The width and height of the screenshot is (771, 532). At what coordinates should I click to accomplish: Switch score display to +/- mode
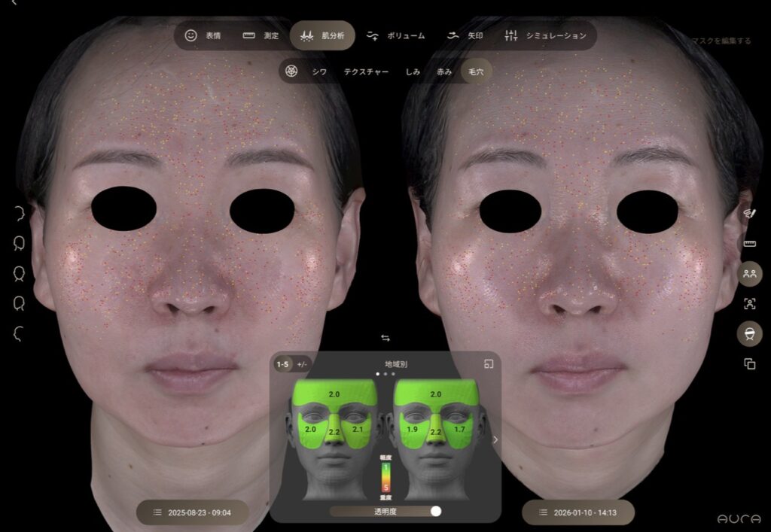(302, 364)
